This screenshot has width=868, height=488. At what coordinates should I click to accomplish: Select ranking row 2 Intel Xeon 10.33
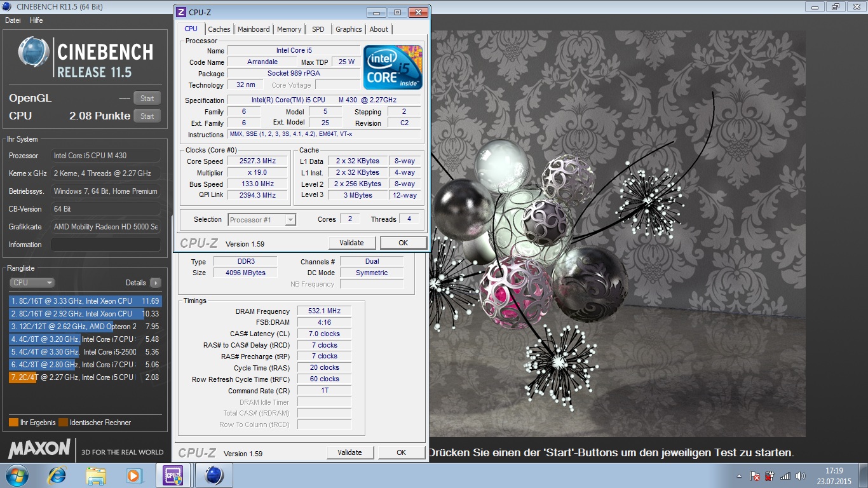(x=85, y=314)
